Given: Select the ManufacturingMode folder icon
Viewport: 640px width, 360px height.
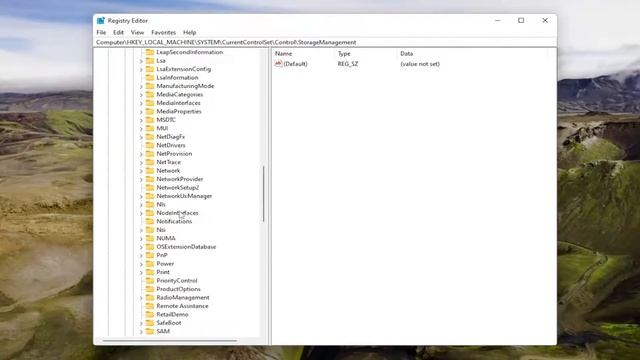Looking at the screenshot, I should [x=150, y=86].
